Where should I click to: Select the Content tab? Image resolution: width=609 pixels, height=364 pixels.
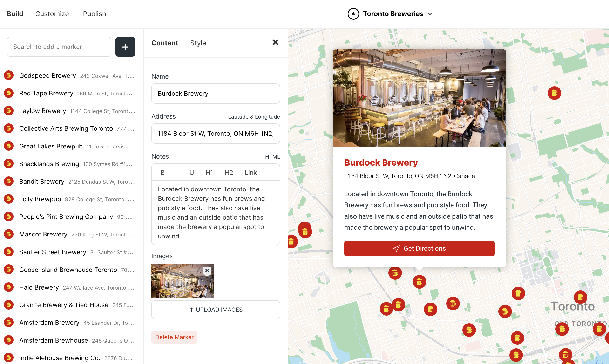(x=165, y=43)
